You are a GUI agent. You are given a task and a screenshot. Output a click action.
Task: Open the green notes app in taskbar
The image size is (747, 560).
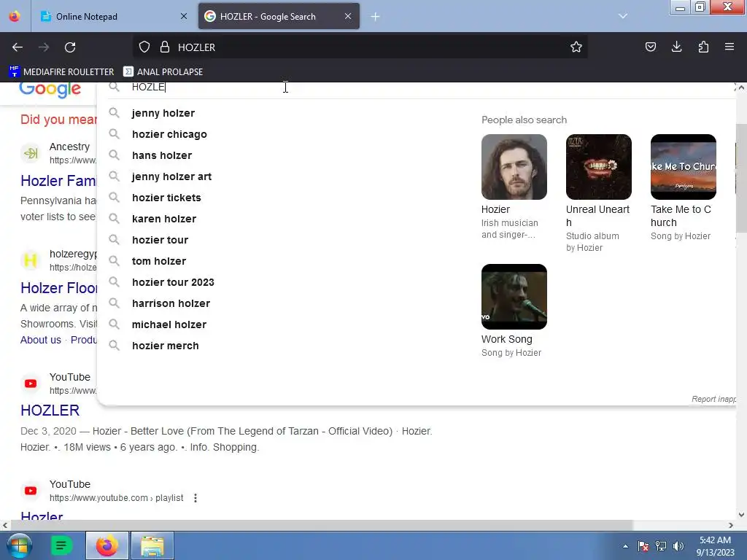point(61,545)
